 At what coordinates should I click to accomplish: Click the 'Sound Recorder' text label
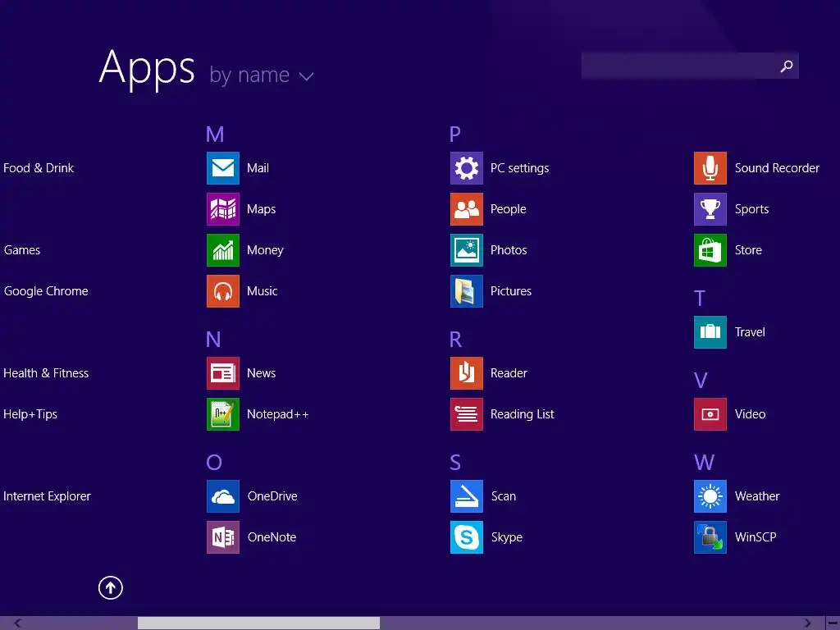pyautogui.click(x=777, y=168)
